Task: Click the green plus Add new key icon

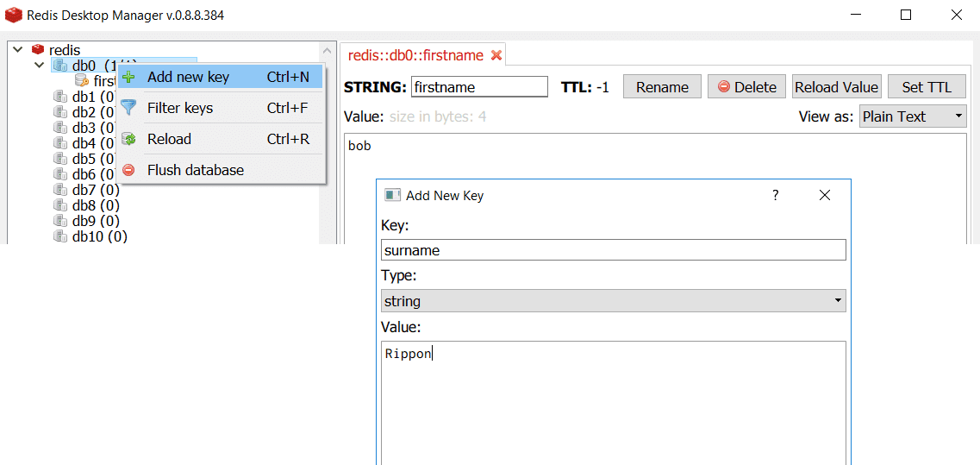Action: coord(128,77)
